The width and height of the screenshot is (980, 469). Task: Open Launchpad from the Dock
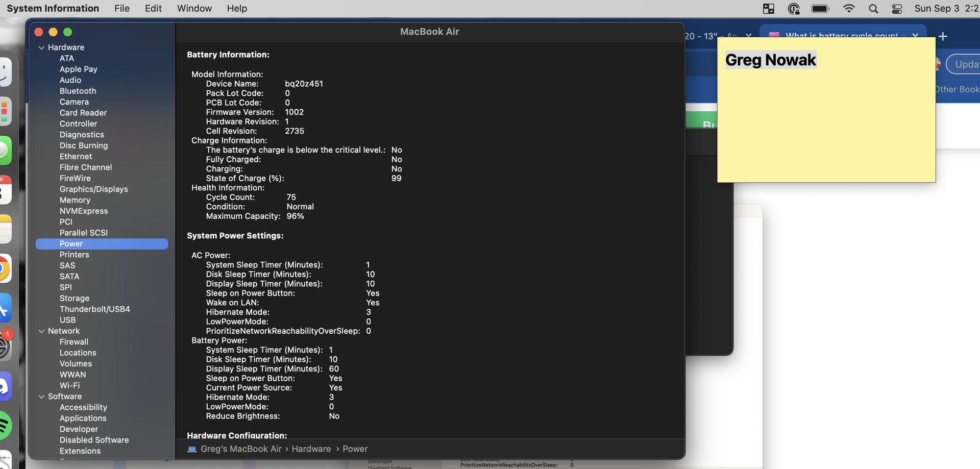pos(4,111)
